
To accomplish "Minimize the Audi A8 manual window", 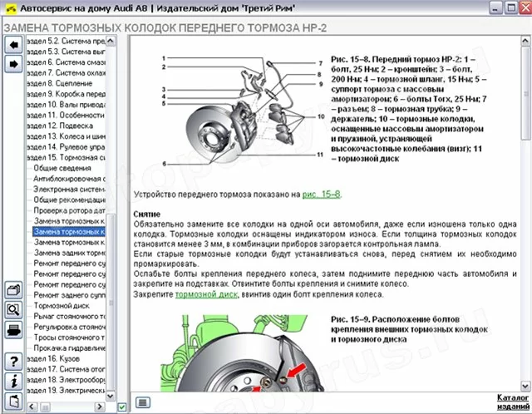I will (x=495, y=7).
